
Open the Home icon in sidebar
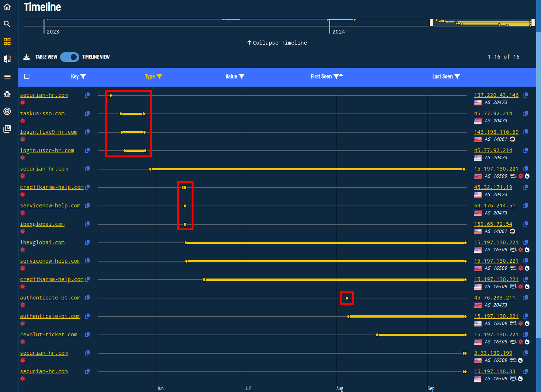7,7
